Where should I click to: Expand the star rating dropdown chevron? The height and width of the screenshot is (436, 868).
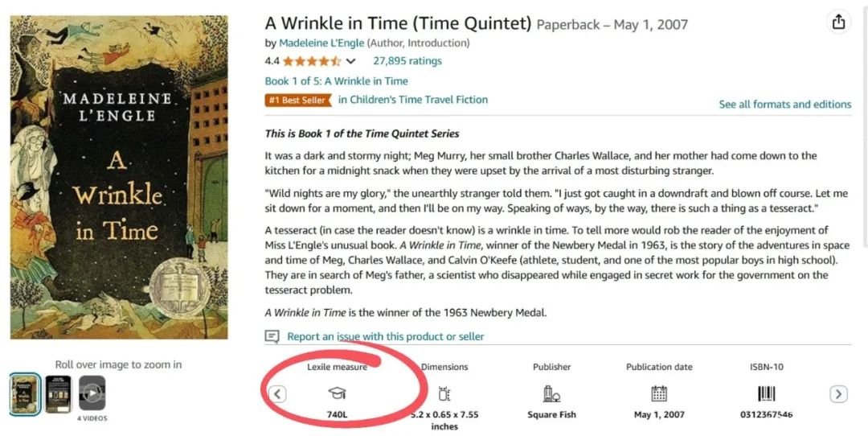350,61
